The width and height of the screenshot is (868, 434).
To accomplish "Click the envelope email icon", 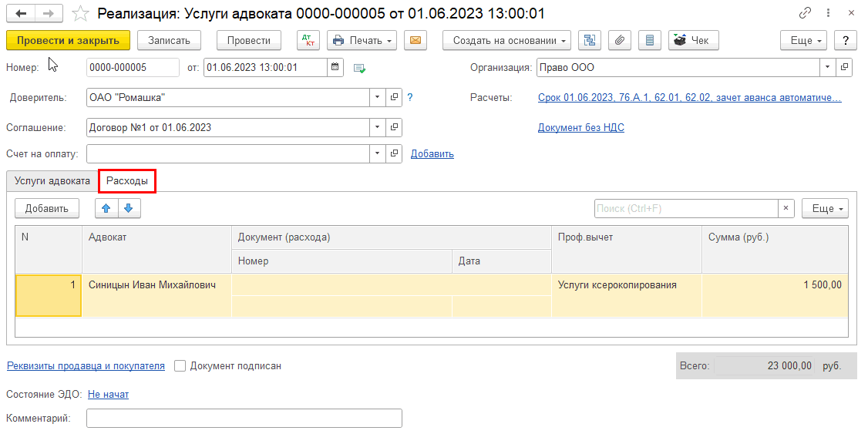I will 415,40.
